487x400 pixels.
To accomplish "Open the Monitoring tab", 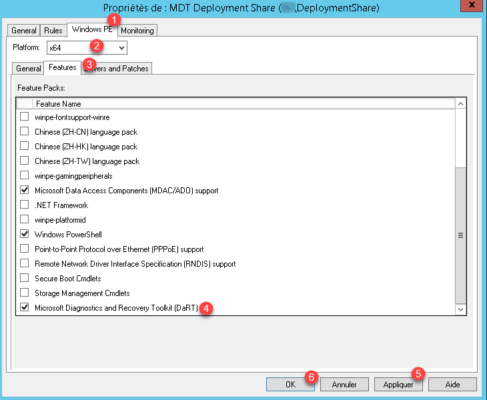I will pos(137,30).
